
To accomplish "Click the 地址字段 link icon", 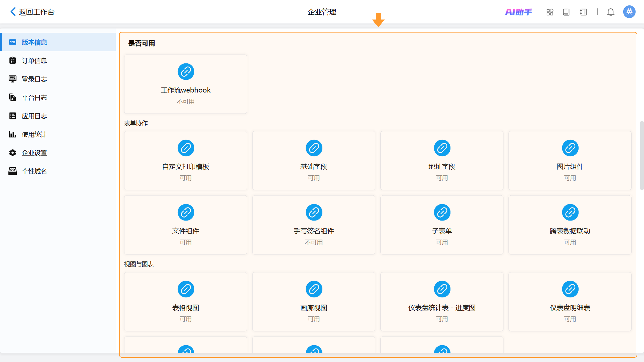I will pyautogui.click(x=442, y=148).
